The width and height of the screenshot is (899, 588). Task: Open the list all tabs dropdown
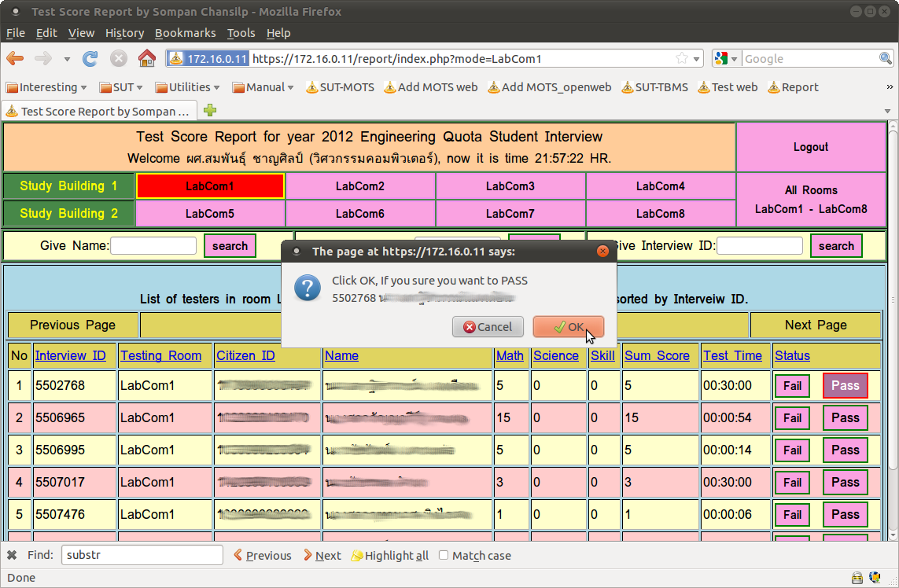(x=887, y=111)
